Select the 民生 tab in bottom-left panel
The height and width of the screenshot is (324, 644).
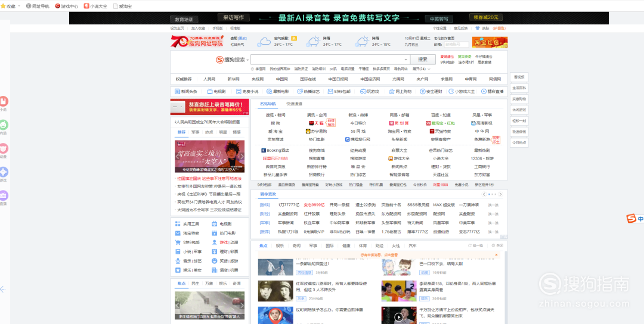coord(196,283)
